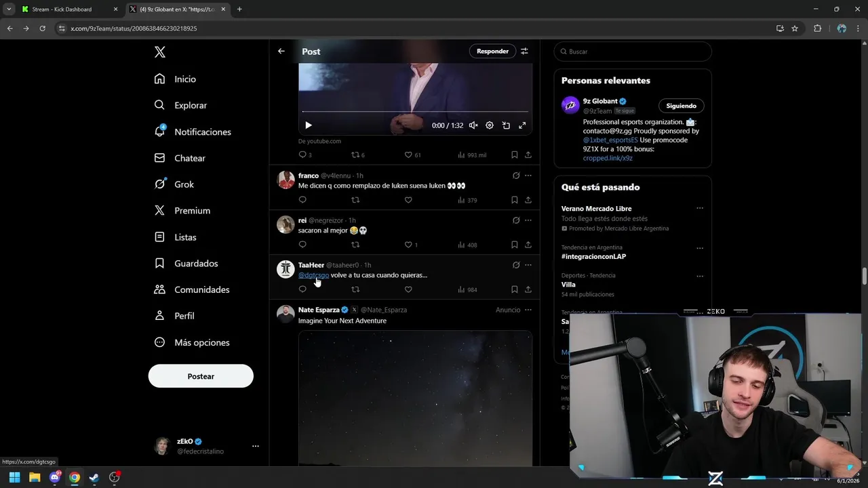Viewport: 868px width, 488px height.
Task: Open Grok from the sidebar
Action: pos(174,184)
